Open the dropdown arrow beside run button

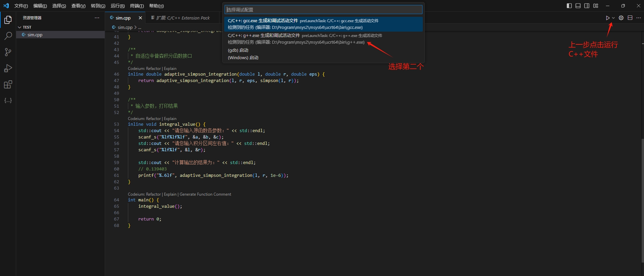coord(613,18)
